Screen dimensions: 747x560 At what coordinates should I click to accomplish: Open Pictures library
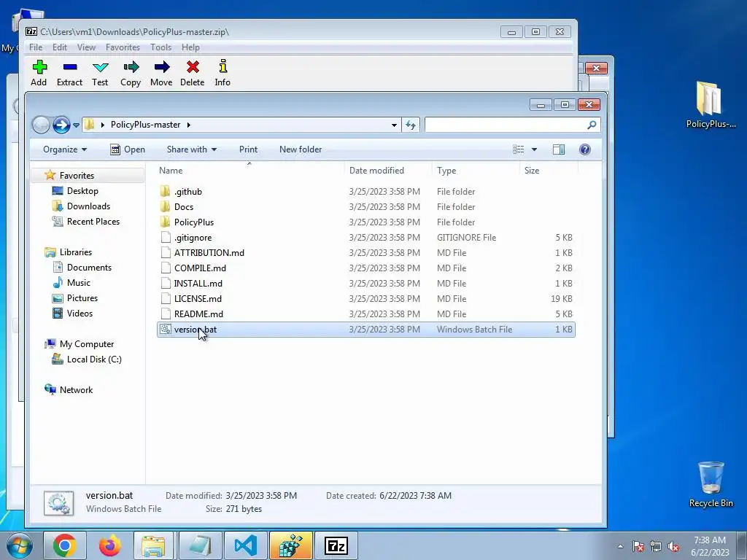pos(82,297)
